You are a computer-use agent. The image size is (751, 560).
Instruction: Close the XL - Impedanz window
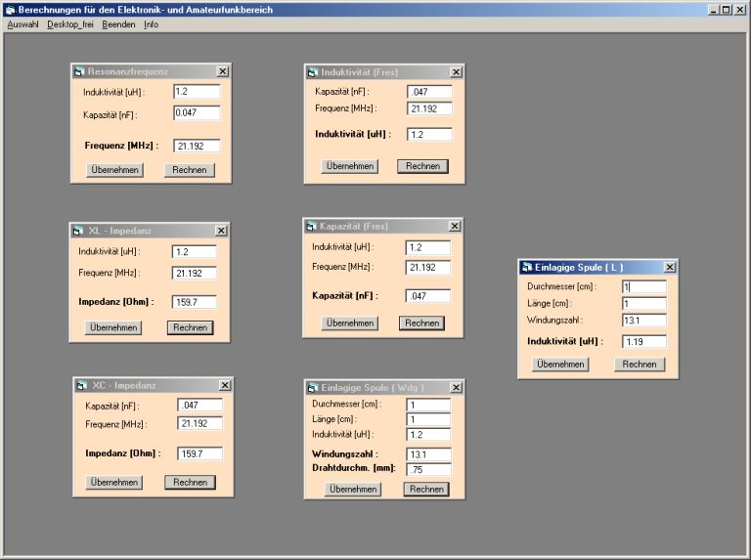[221, 231]
